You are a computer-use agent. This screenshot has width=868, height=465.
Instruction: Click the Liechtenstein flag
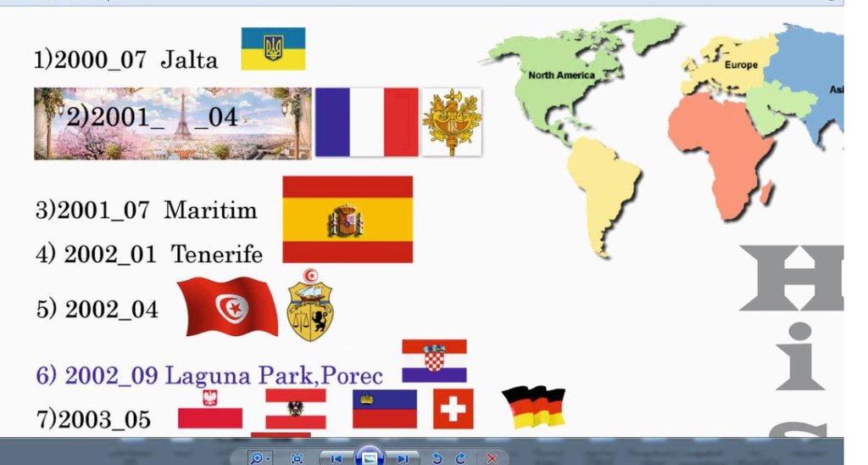tap(385, 409)
